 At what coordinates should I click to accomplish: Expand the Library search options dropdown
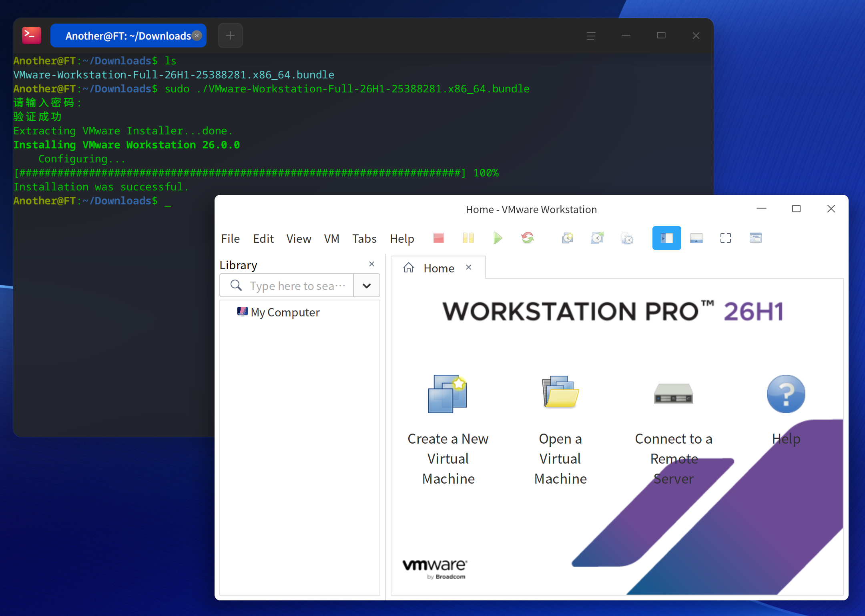tap(367, 286)
